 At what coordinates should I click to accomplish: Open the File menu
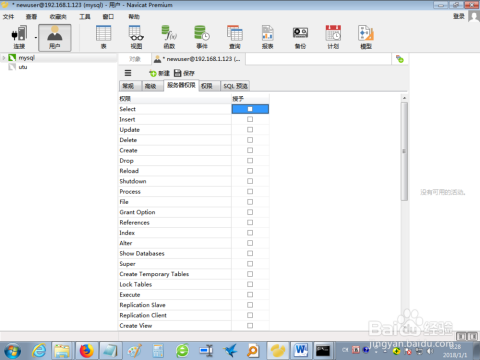8,16
